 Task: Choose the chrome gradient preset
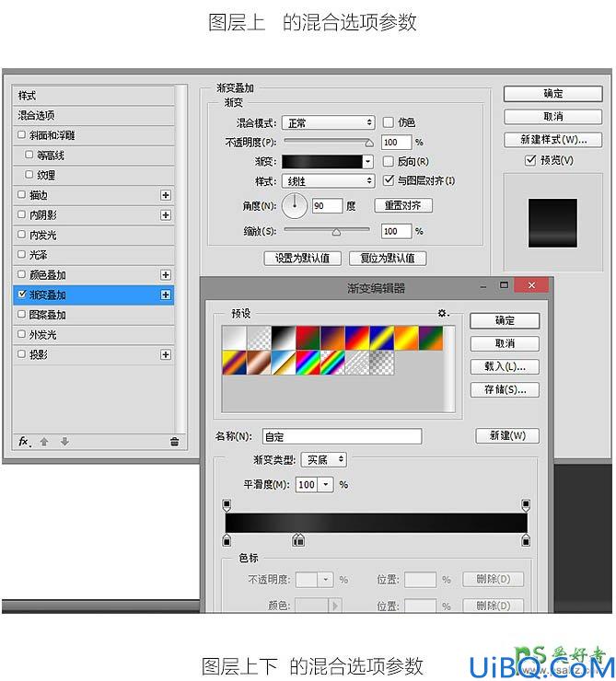(284, 363)
